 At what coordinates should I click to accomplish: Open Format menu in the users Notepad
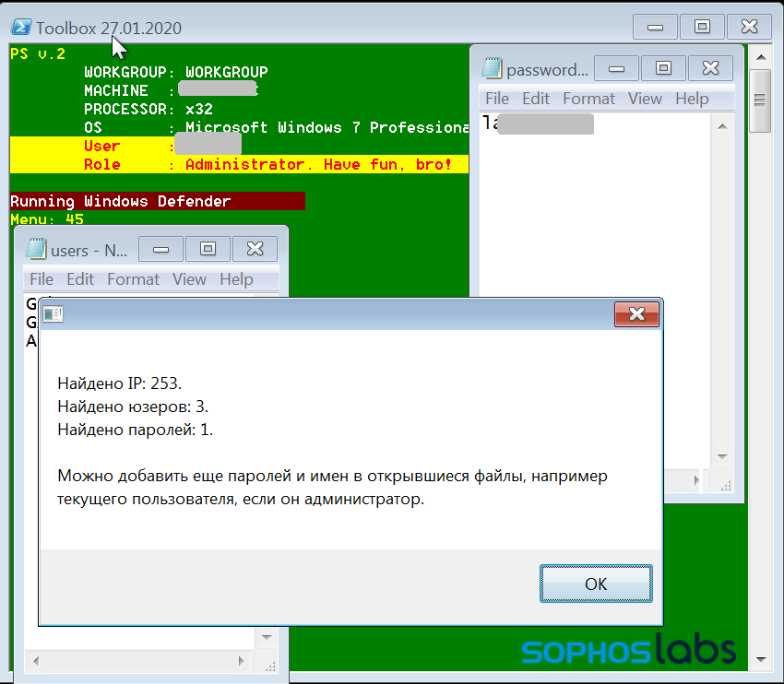[x=133, y=278]
